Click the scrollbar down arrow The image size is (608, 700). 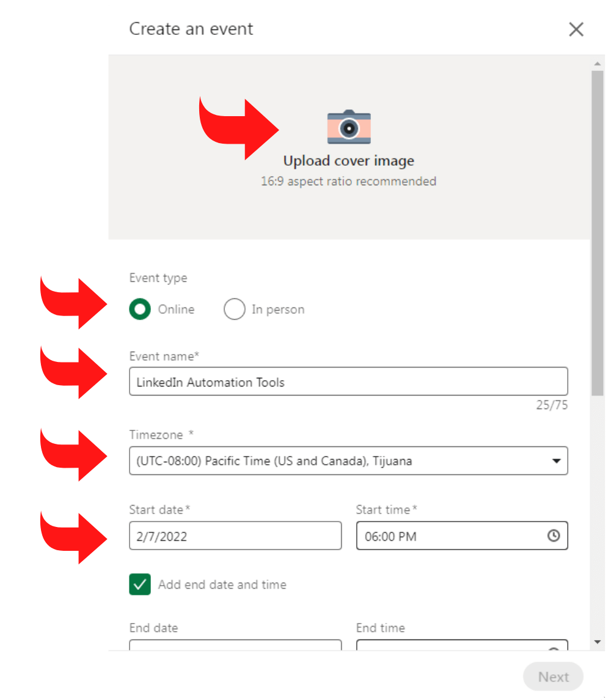597,642
